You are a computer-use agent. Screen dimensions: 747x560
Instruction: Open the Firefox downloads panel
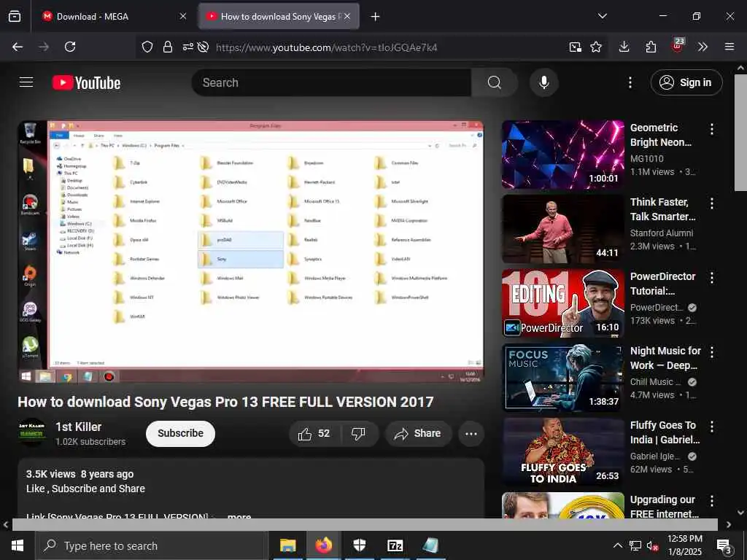coord(624,47)
